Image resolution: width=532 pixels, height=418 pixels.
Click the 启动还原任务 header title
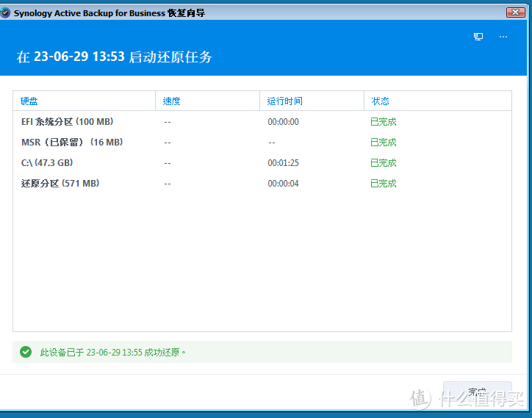click(115, 57)
